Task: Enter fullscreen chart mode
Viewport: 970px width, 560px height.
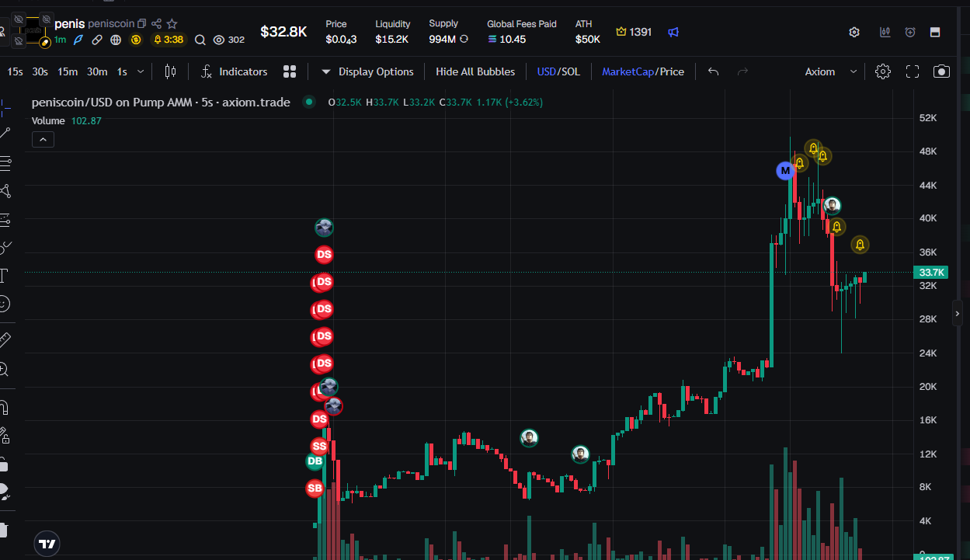Action: (913, 71)
